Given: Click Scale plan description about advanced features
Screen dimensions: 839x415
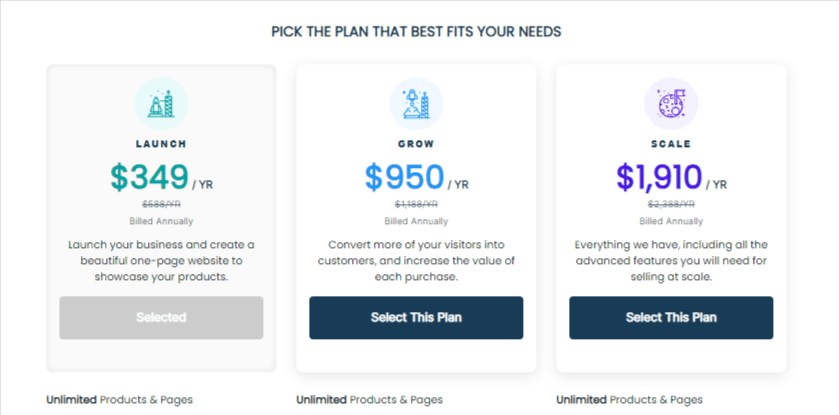Looking at the screenshot, I should click(671, 261).
